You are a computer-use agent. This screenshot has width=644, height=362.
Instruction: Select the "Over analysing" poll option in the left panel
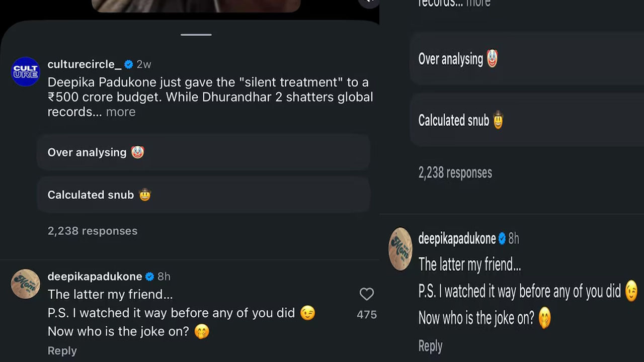point(203,152)
